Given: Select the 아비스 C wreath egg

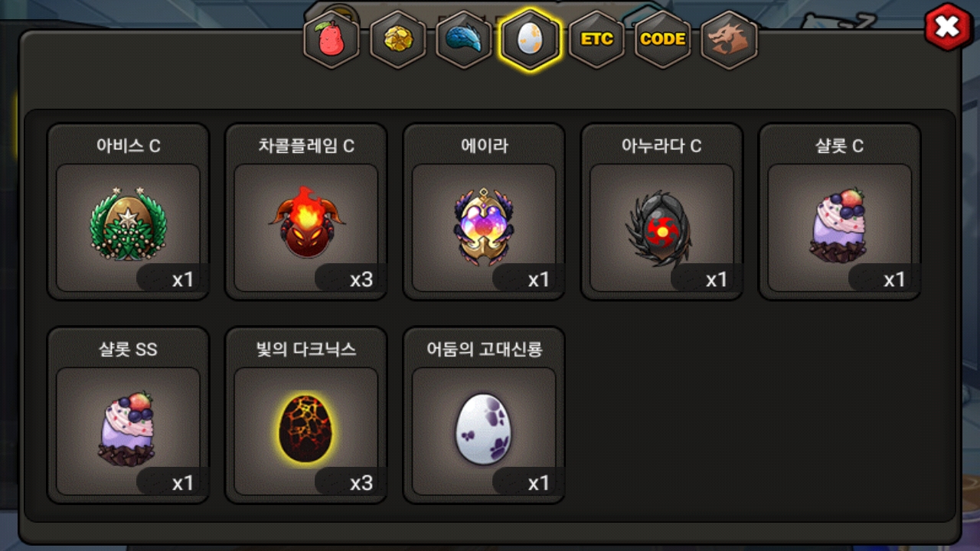Looking at the screenshot, I should pyautogui.click(x=129, y=212).
